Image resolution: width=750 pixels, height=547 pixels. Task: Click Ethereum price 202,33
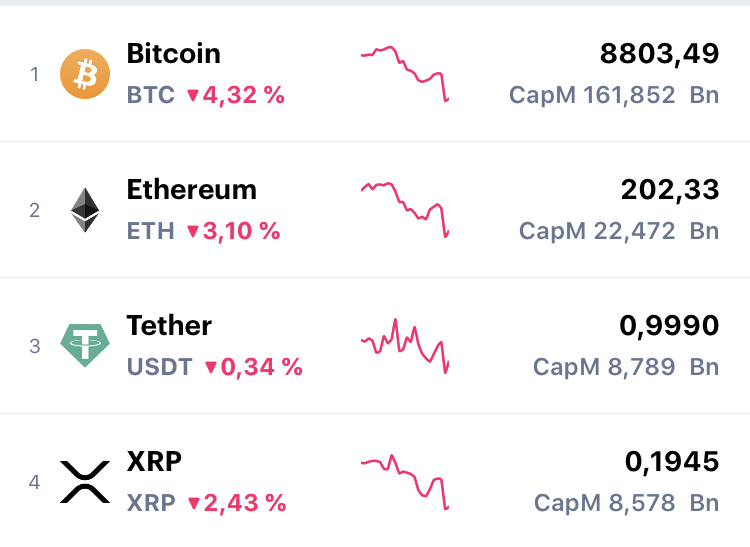(669, 189)
